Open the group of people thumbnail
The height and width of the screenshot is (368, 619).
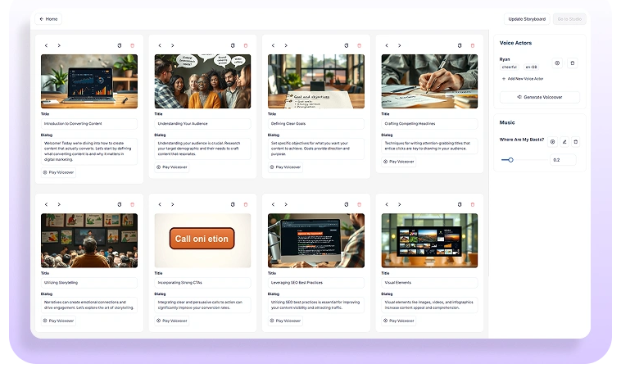[203, 81]
